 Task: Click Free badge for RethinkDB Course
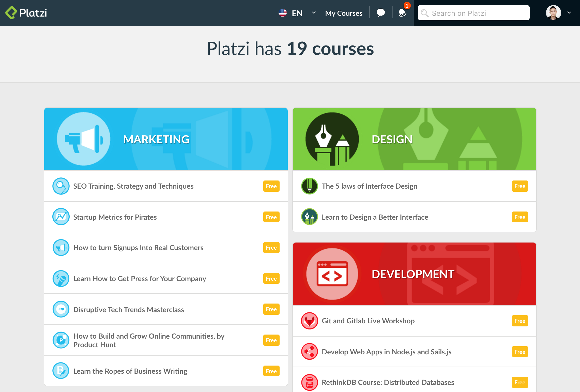(x=520, y=382)
